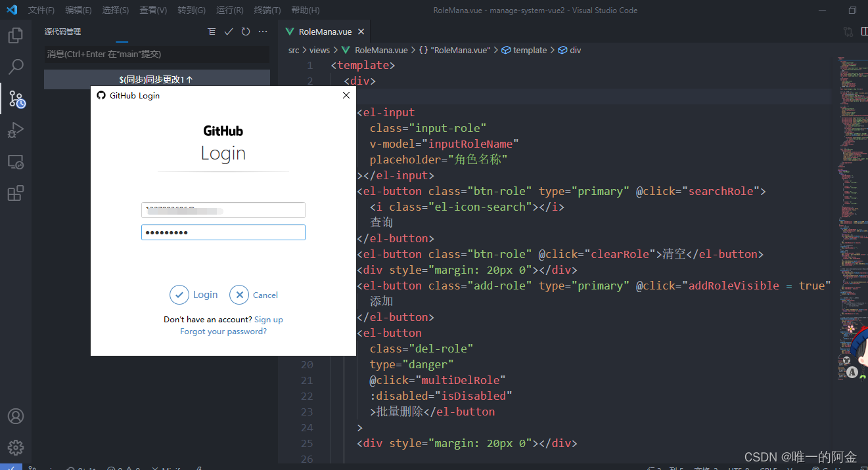The height and width of the screenshot is (470, 868).
Task: Open the 终端(T) menu
Action: (x=267, y=11)
